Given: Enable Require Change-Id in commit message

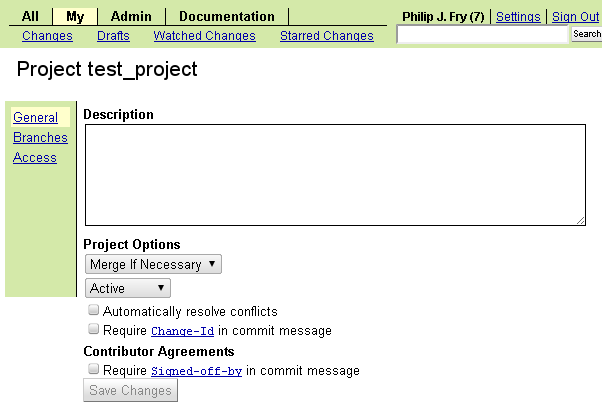Looking at the screenshot, I should (94, 329).
